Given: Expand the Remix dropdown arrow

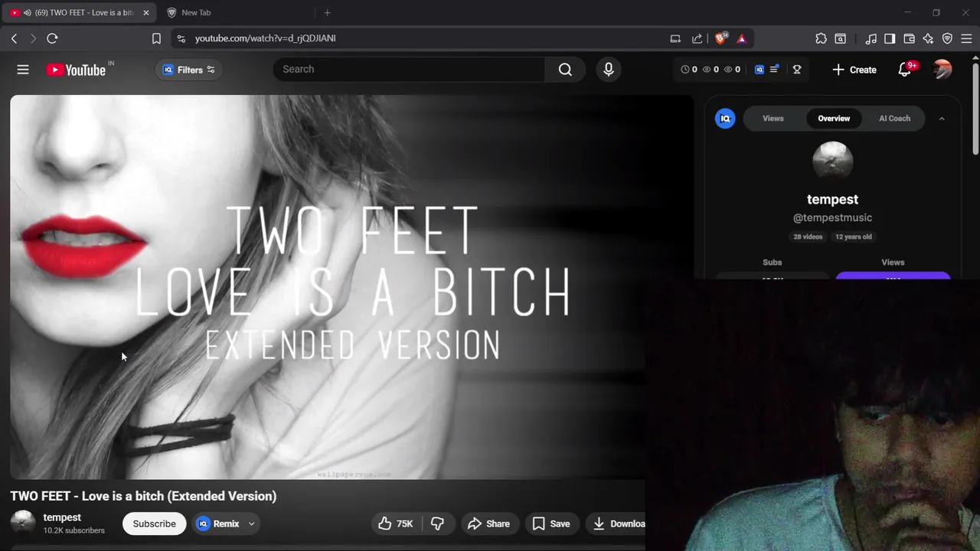Looking at the screenshot, I should [250, 523].
